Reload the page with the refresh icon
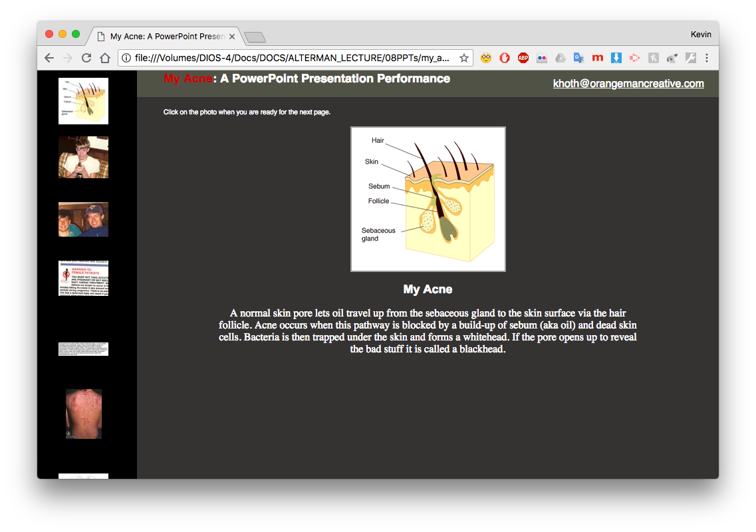The width and height of the screenshot is (756, 532). coord(86,58)
